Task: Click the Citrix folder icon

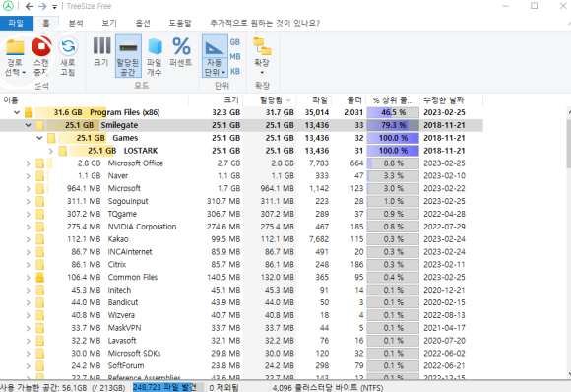Action: click(40, 265)
